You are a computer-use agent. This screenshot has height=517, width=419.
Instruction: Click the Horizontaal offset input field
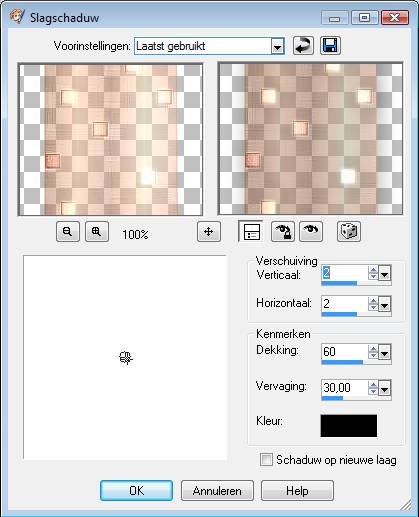click(x=344, y=304)
